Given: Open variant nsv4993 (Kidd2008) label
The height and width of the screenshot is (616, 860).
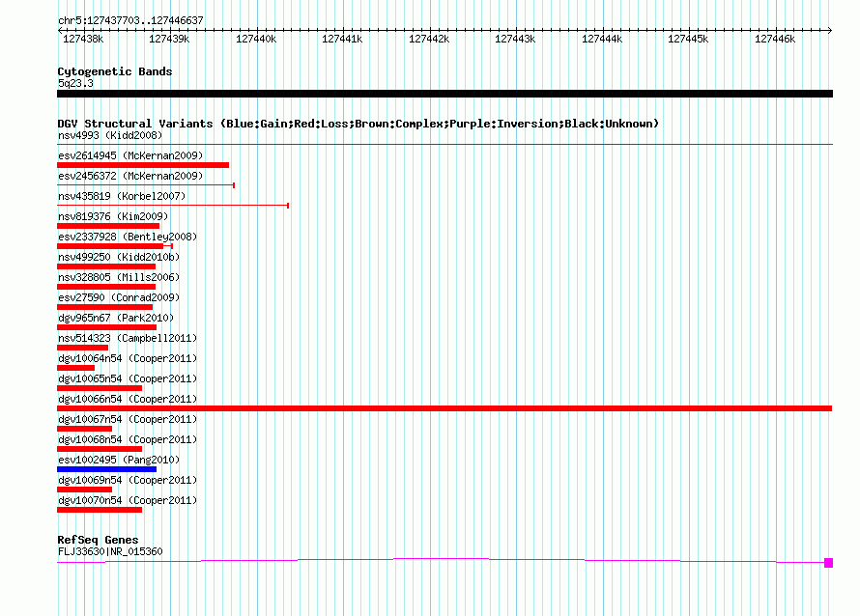Looking at the screenshot, I should pos(110,135).
